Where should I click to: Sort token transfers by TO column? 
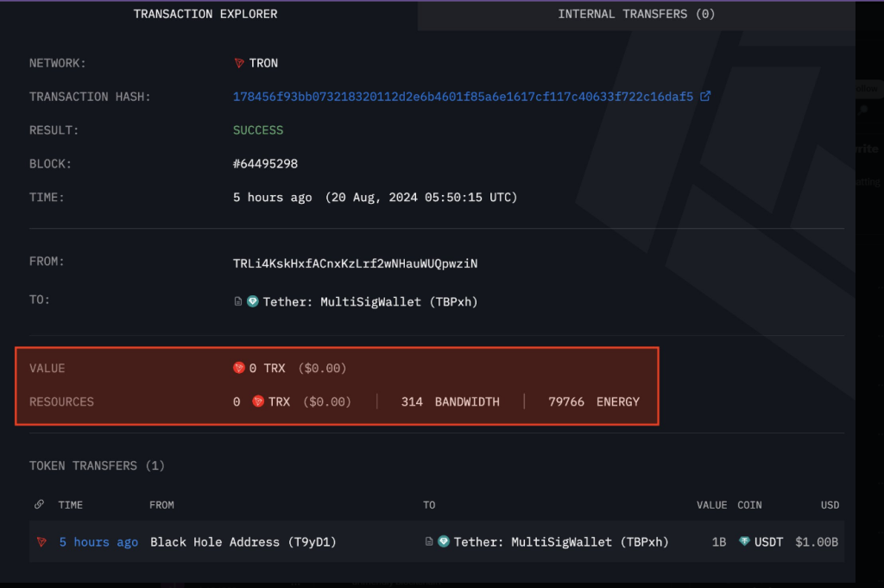pyautogui.click(x=429, y=505)
